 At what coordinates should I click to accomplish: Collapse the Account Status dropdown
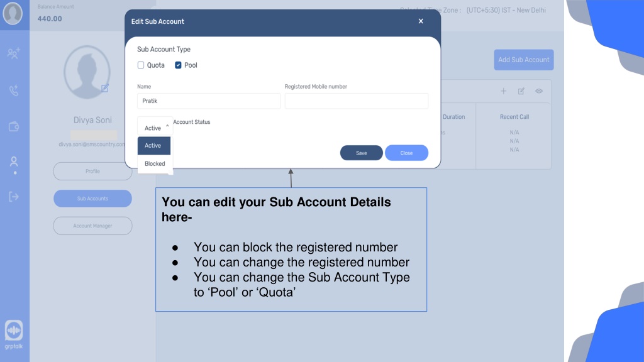[155, 127]
